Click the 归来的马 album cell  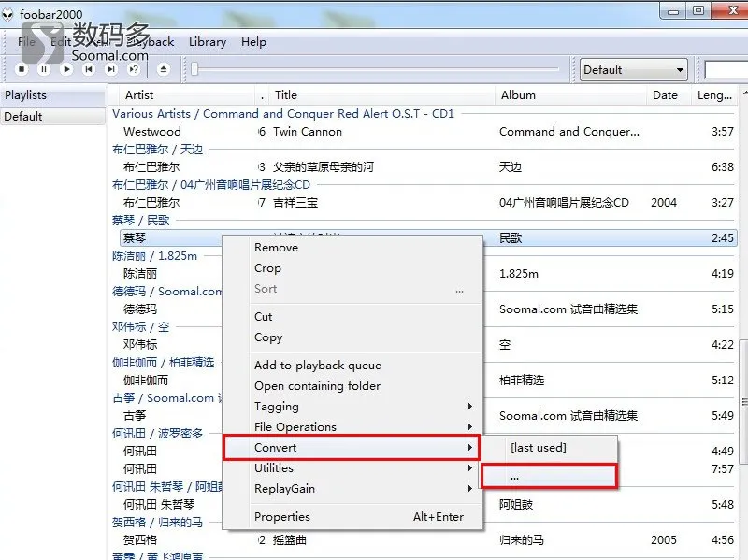point(522,540)
